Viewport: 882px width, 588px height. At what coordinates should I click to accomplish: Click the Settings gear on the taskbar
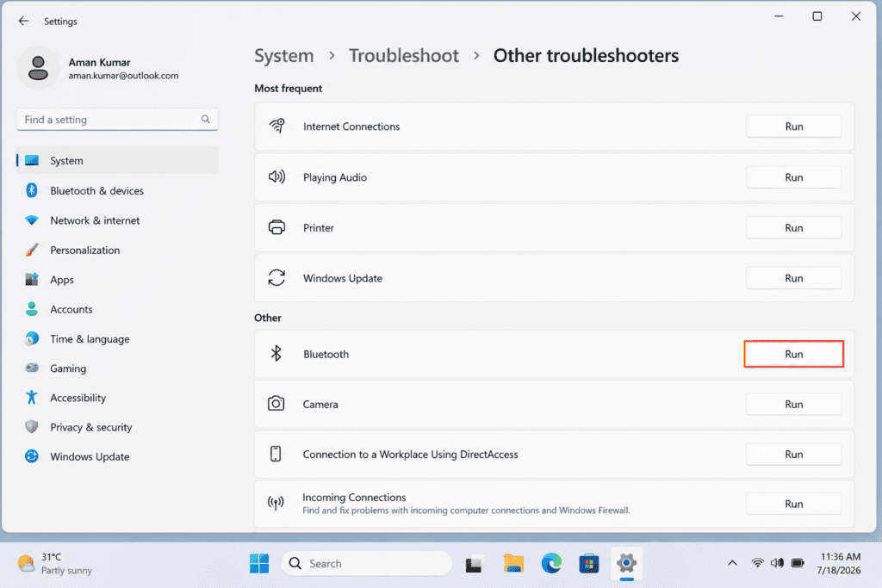(626, 563)
